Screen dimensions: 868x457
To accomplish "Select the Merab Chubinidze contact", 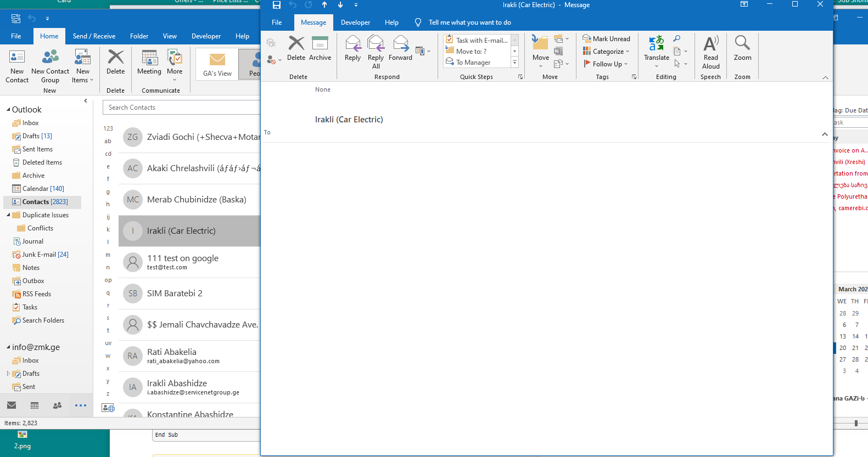I will tap(189, 200).
